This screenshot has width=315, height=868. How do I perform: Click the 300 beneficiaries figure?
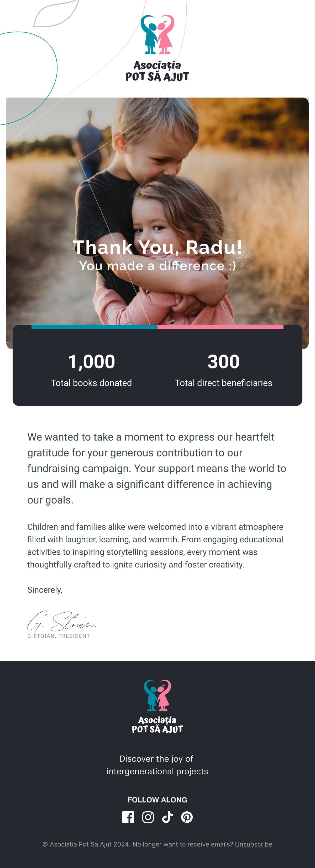[x=223, y=362]
